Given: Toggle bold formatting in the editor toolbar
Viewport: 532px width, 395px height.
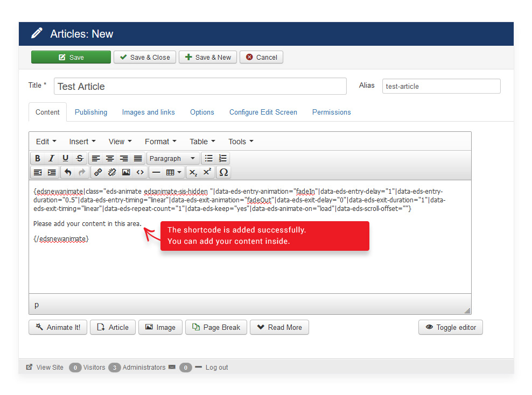Looking at the screenshot, I should point(38,158).
